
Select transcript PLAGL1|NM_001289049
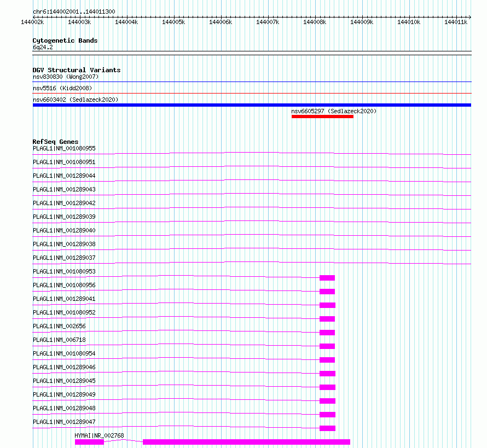[x=64, y=394]
